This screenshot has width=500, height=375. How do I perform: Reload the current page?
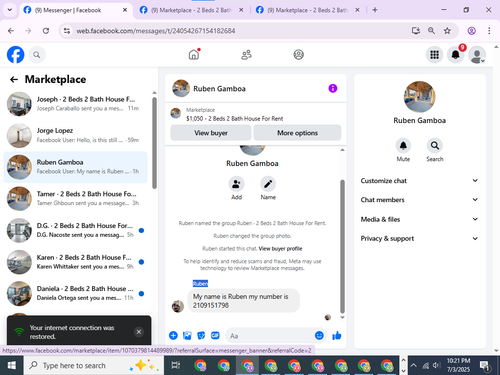coord(46,31)
